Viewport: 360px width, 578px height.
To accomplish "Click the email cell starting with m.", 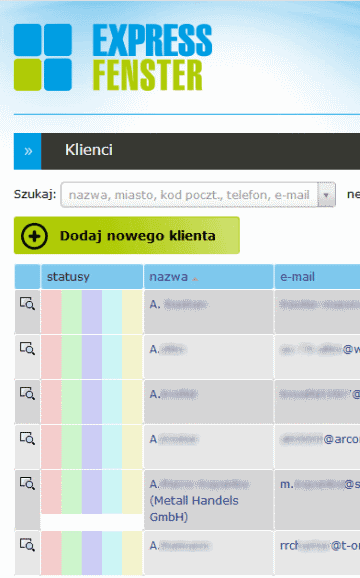I will [x=317, y=500].
